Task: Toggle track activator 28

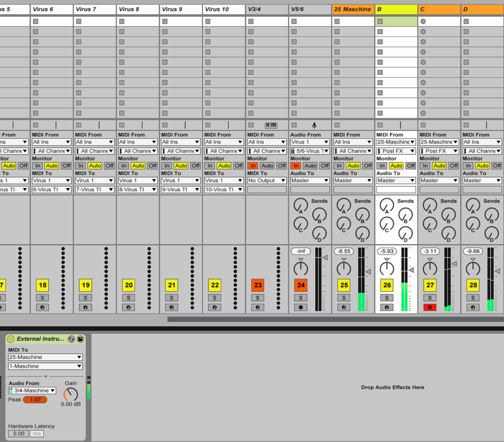Action: (x=473, y=285)
